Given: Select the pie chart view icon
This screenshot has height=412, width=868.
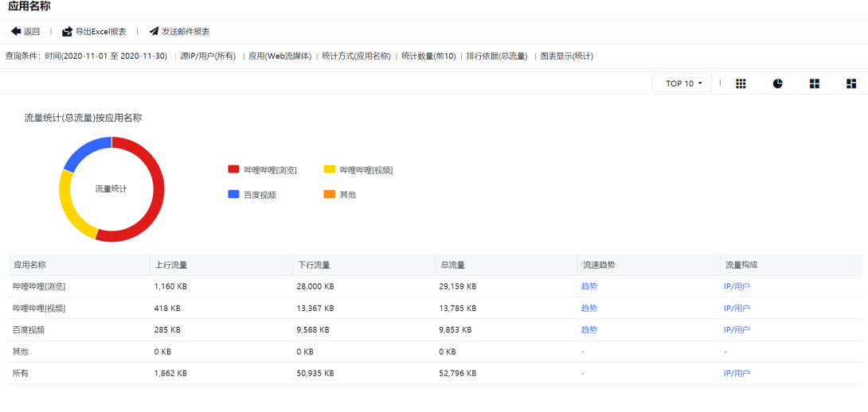Looking at the screenshot, I should click(777, 84).
